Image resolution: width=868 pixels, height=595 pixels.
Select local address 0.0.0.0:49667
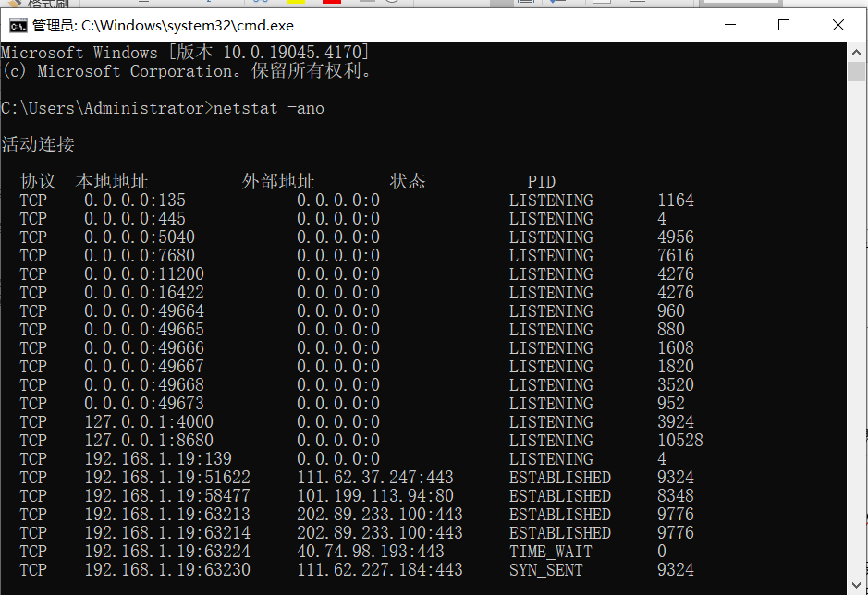[144, 367]
